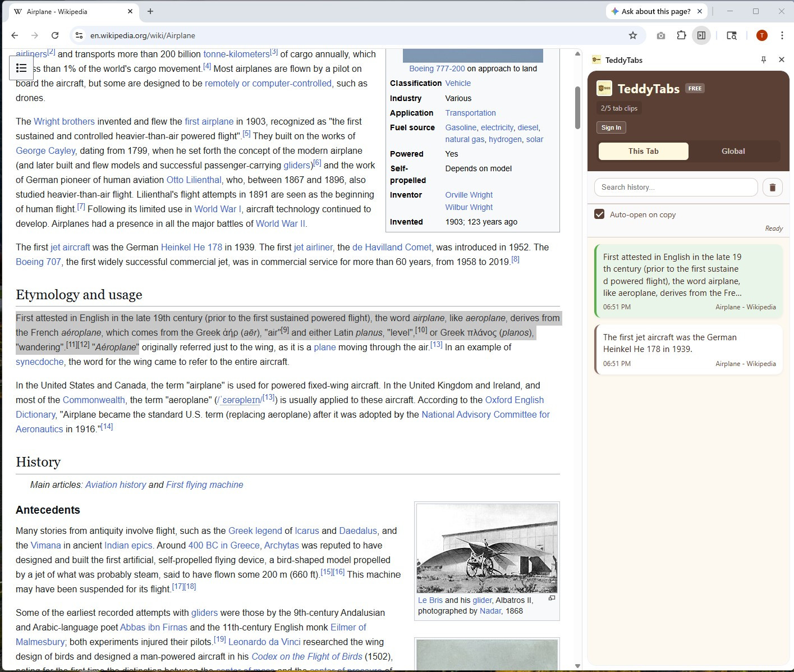Click the camera icon in the address bar
This screenshot has height=672, width=794.
click(661, 35)
